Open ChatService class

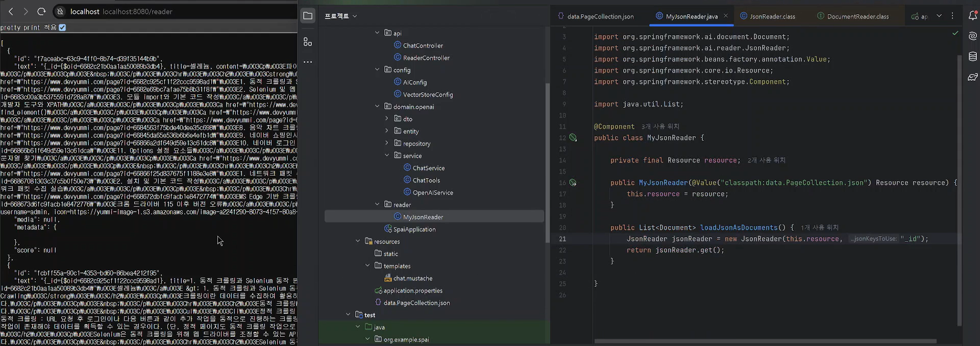click(428, 168)
